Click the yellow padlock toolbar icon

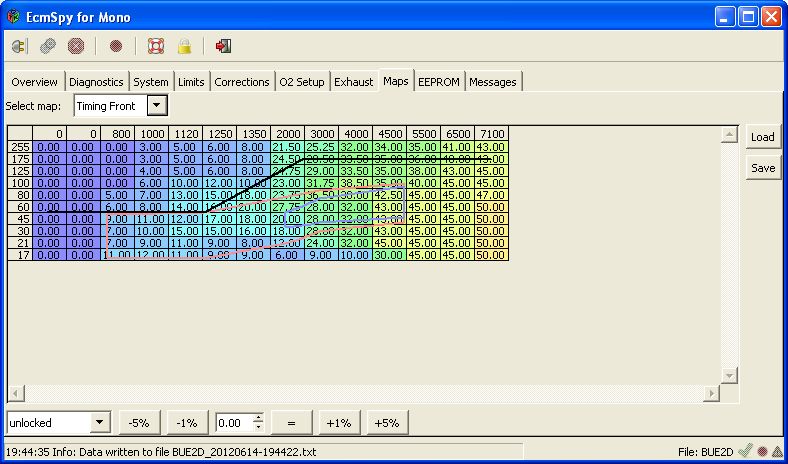pos(184,46)
